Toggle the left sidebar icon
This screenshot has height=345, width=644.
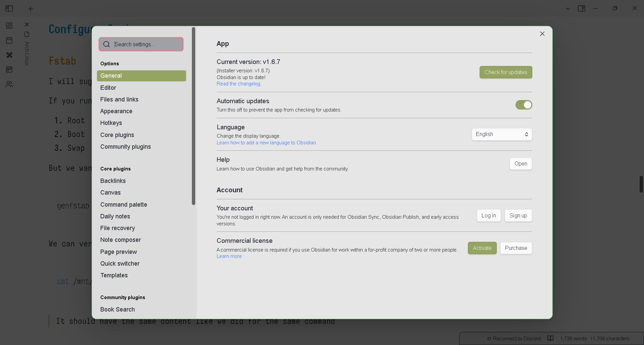pyautogui.click(x=9, y=9)
